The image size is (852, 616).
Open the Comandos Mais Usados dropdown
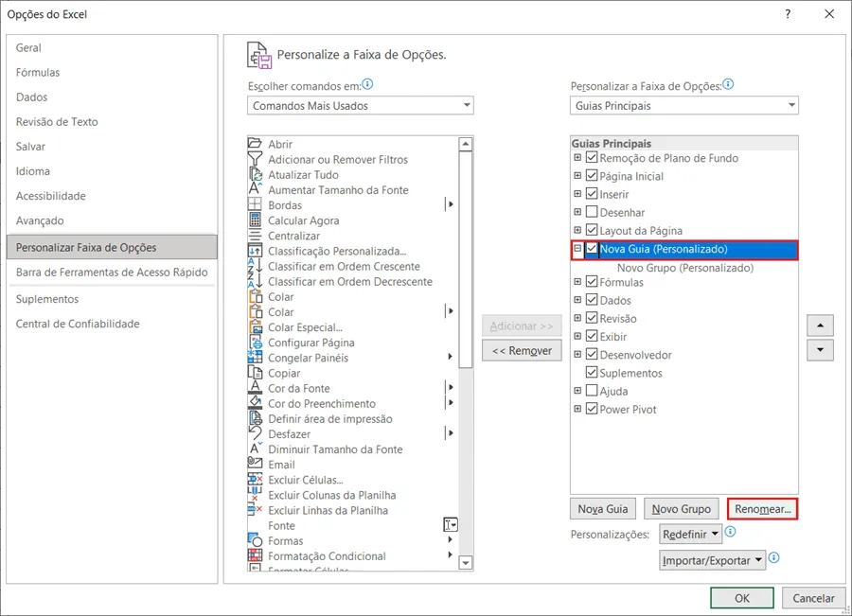[x=361, y=105]
